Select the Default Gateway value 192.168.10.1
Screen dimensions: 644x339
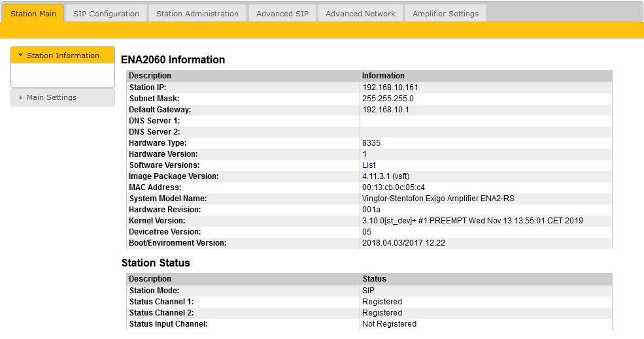click(x=385, y=109)
